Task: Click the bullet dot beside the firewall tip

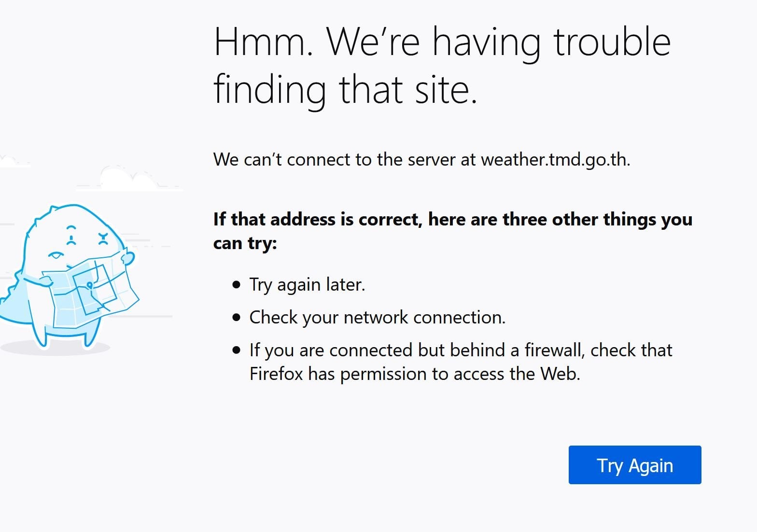Action: pyautogui.click(x=236, y=350)
